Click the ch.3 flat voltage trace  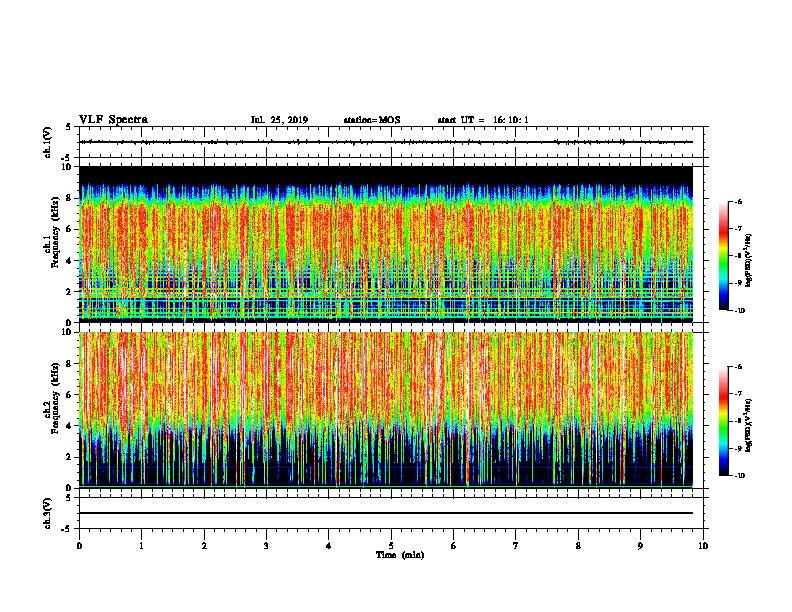coord(386,513)
